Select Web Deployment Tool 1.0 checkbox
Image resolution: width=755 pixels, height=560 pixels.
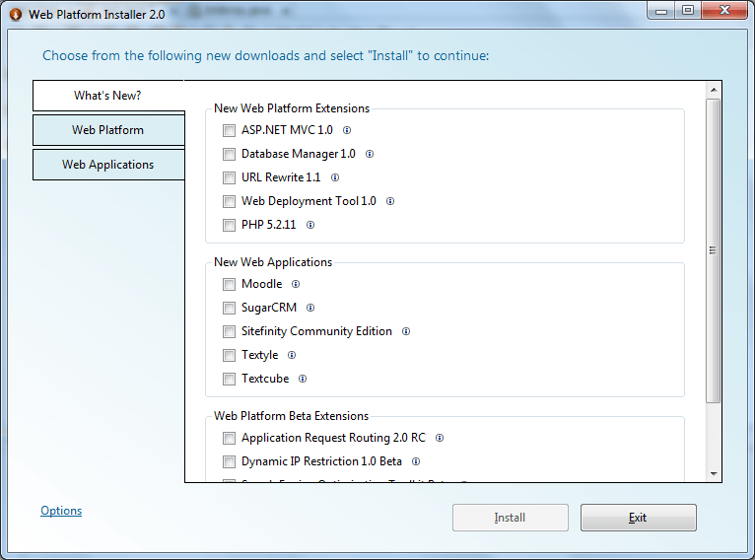[230, 201]
